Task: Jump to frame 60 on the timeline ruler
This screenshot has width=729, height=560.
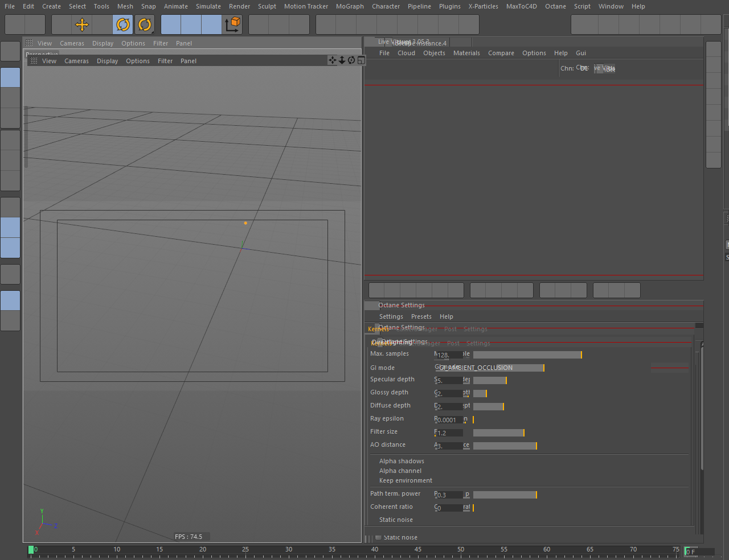Action: (547, 550)
